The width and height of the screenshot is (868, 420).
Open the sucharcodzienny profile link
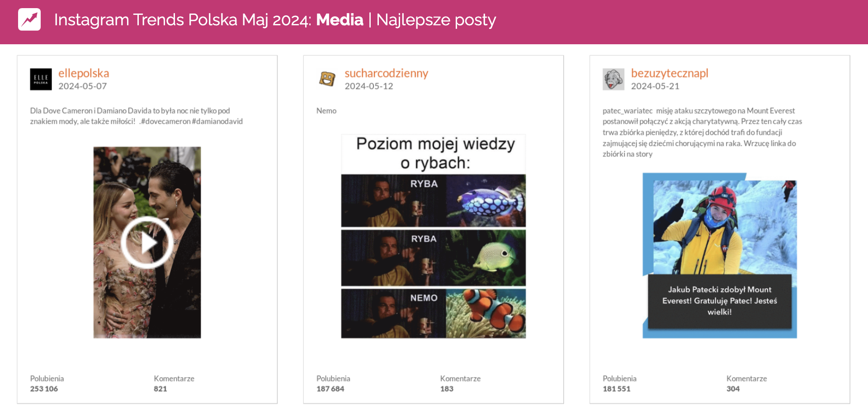point(387,73)
